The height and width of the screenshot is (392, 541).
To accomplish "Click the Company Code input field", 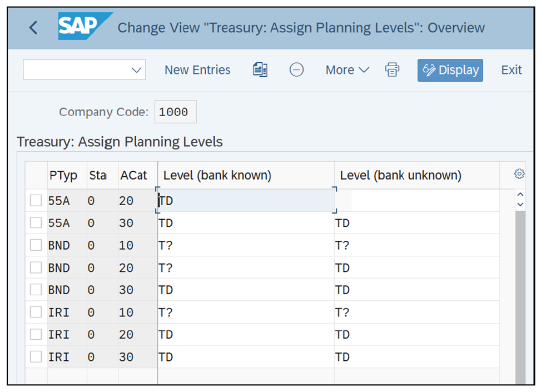I will [175, 111].
